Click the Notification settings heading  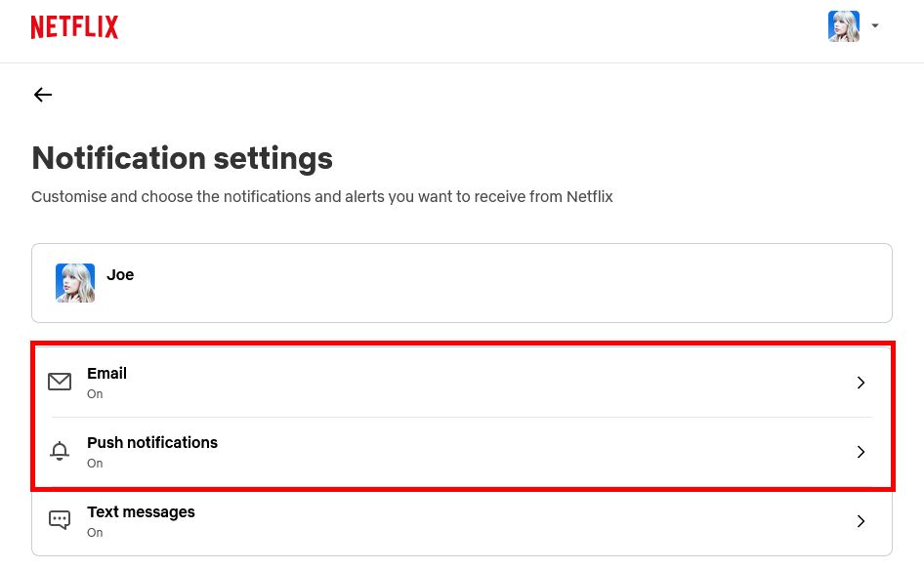182,158
